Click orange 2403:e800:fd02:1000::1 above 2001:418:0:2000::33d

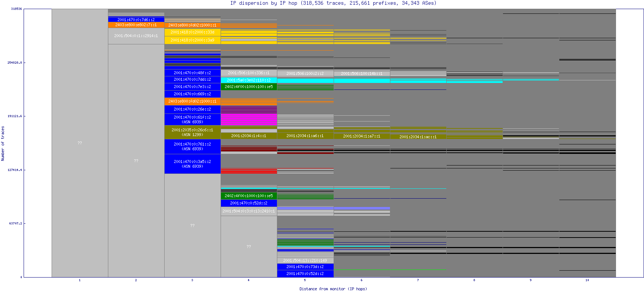(x=192, y=25)
